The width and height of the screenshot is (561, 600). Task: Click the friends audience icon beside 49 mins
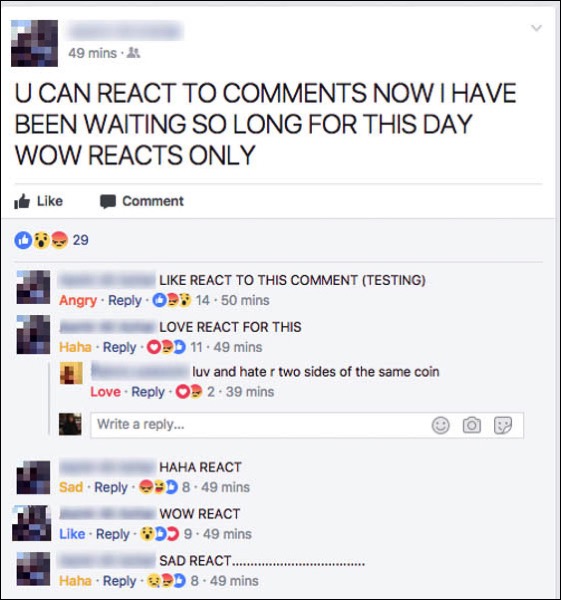coord(134,52)
